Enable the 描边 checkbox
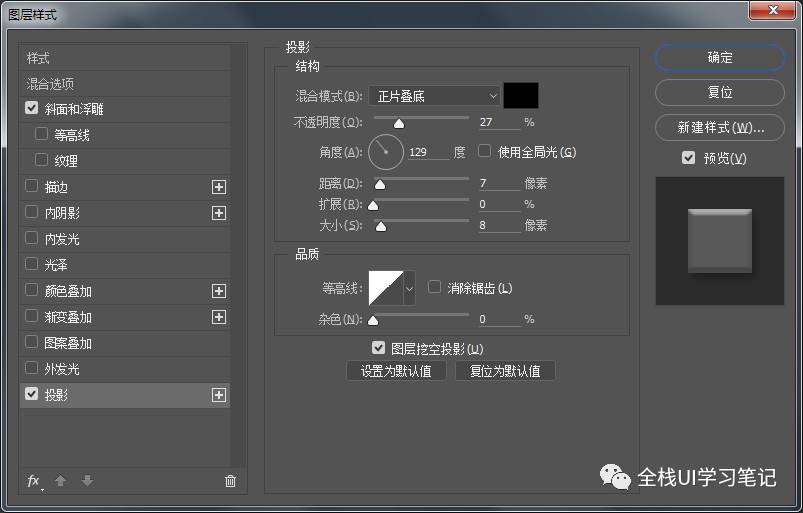Viewport: 803px width, 513px height. click(x=32, y=186)
